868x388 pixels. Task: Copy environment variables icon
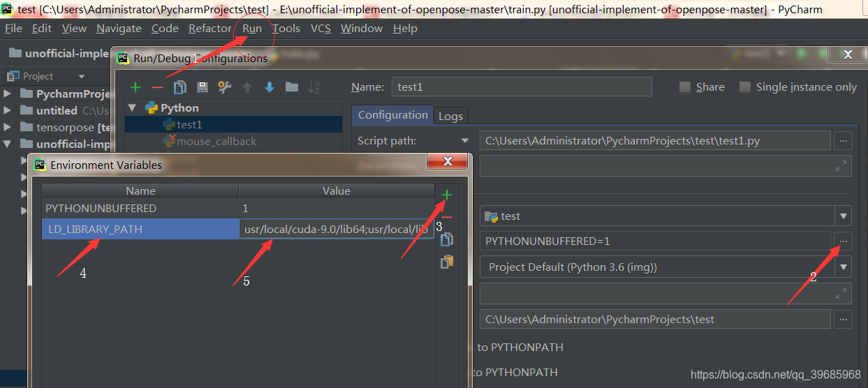coord(447,239)
